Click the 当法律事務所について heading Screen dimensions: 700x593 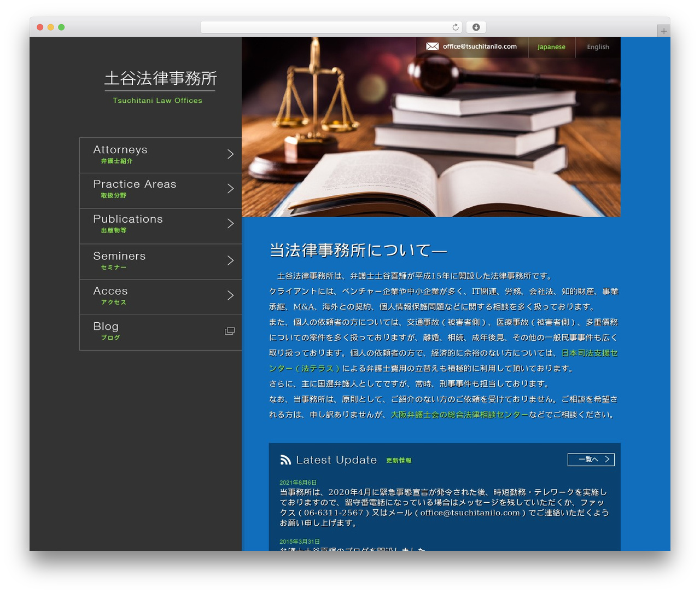click(358, 251)
